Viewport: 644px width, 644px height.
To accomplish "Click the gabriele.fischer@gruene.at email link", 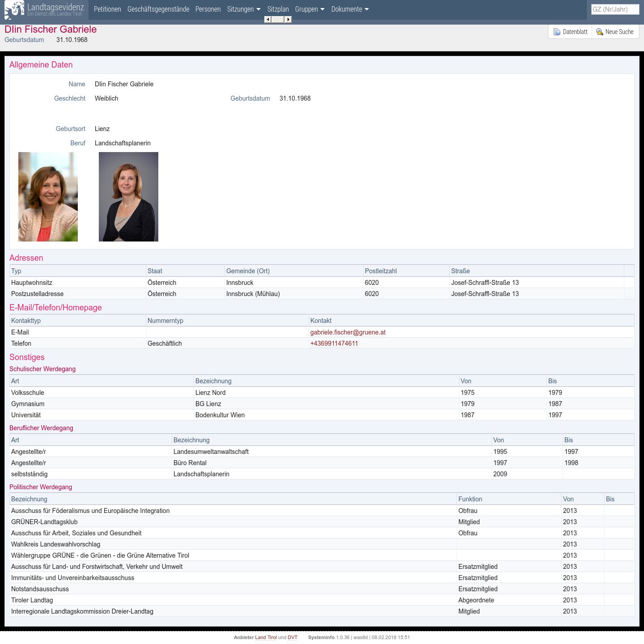I will [x=348, y=332].
